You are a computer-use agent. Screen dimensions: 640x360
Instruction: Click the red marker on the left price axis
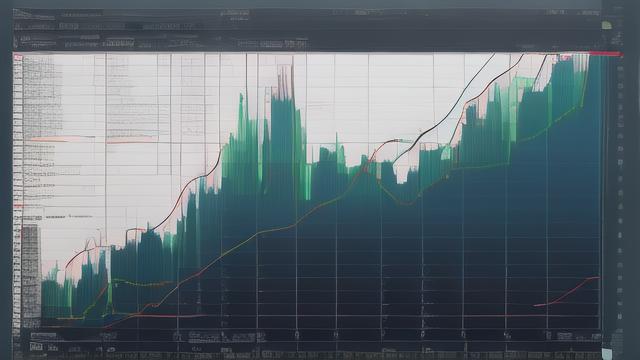point(18,206)
